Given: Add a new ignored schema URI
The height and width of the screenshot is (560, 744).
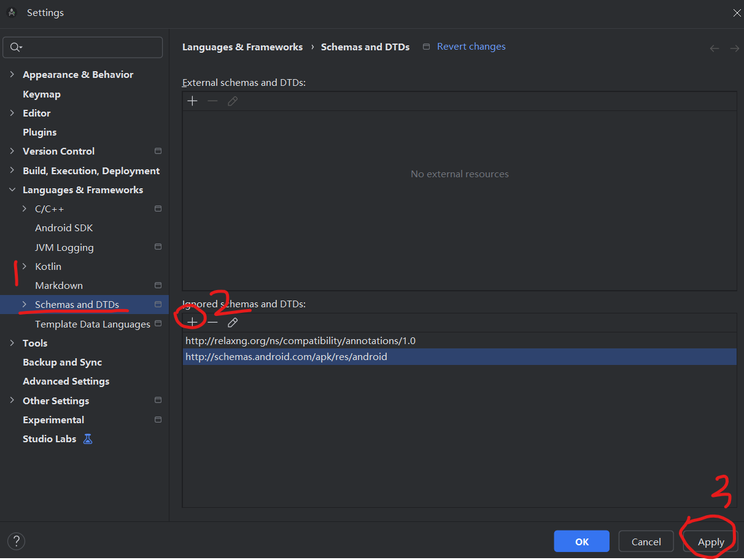Looking at the screenshot, I should pyautogui.click(x=192, y=322).
